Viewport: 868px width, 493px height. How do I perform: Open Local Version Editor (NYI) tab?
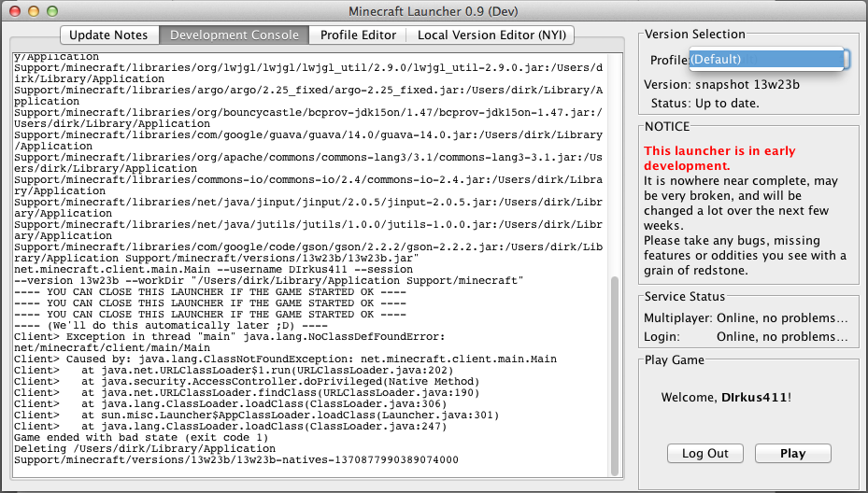(491, 35)
